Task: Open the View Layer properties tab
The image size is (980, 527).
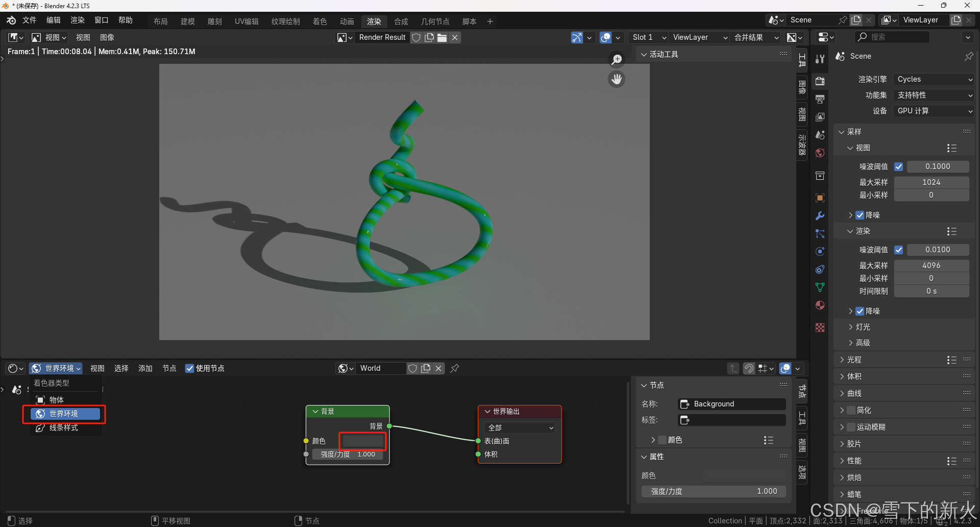Action: (x=820, y=117)
